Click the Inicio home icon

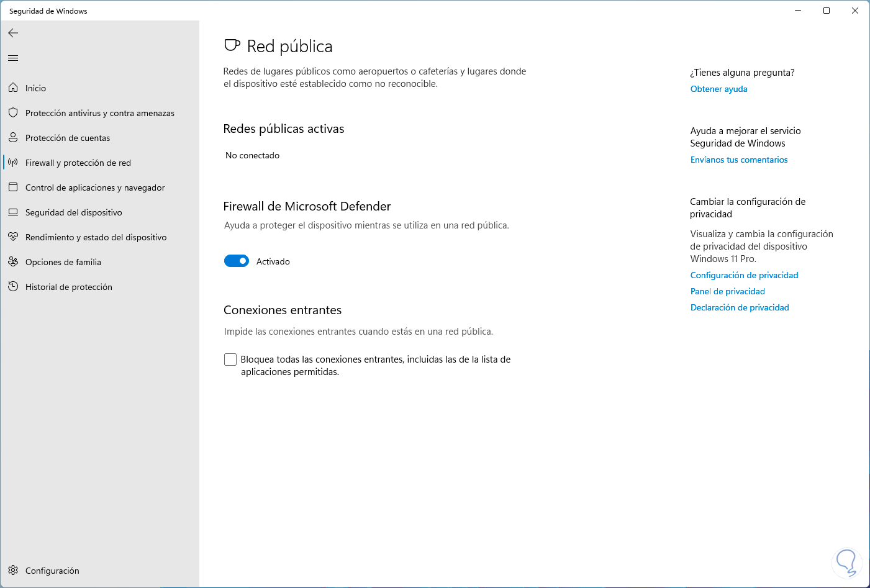(x=13, y=88)
